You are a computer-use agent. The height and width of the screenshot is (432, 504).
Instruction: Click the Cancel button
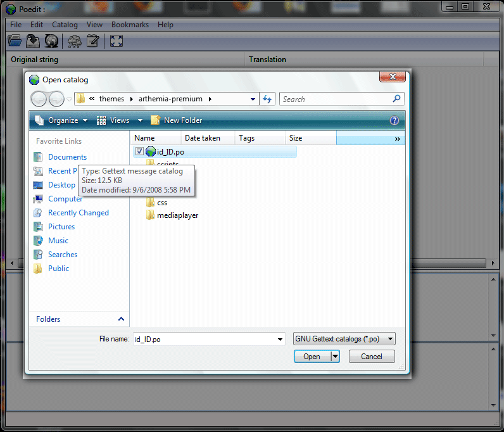[372, 357]
